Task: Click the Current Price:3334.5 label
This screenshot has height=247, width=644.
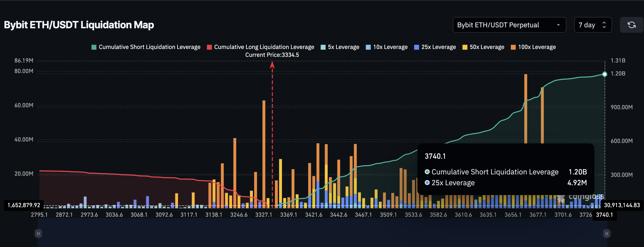Action: click(272, 55)
